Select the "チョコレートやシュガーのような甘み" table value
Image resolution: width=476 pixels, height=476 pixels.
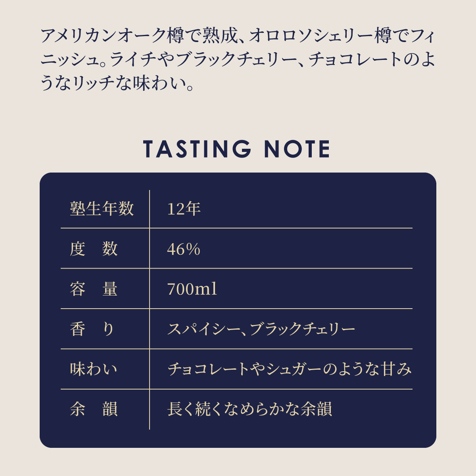click(290, 369)
